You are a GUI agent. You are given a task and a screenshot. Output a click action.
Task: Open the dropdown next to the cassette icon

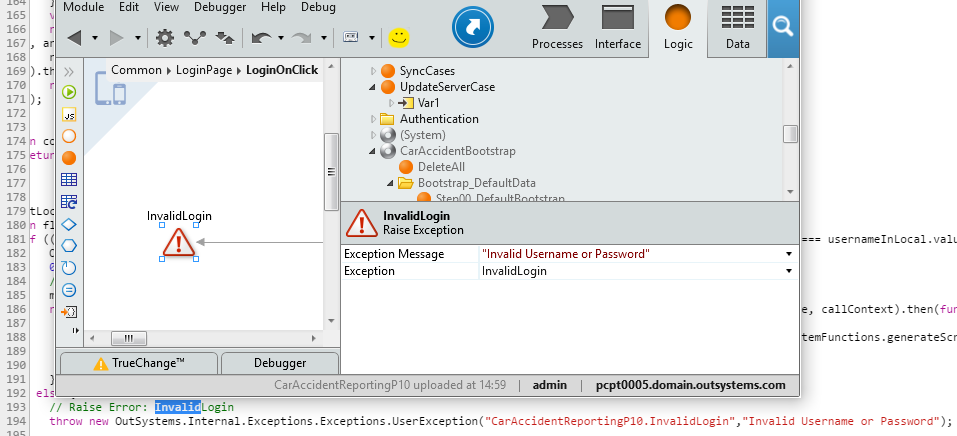(x=372, y=38)
